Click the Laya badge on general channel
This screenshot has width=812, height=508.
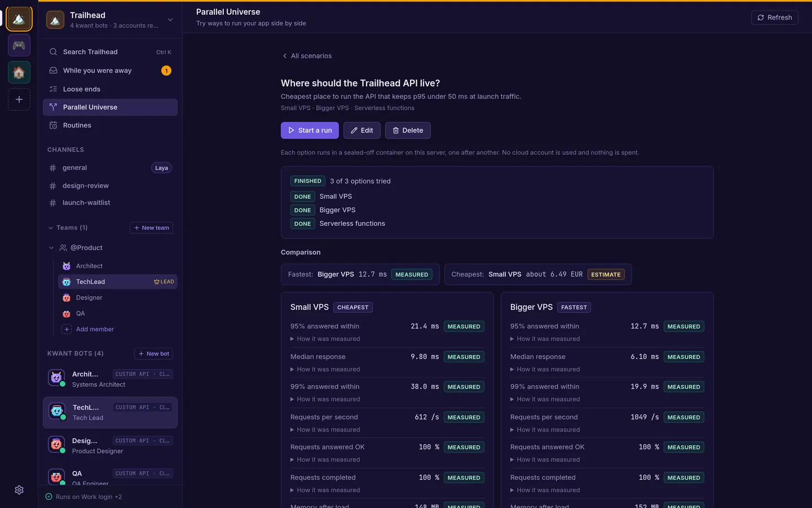(161, 168)
